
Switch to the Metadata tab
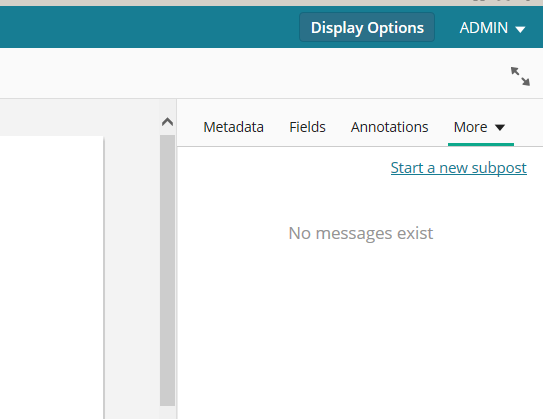233,127
